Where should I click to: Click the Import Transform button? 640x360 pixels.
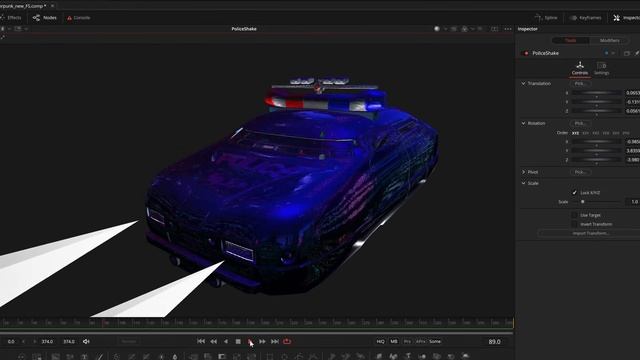tap(591, 233)
